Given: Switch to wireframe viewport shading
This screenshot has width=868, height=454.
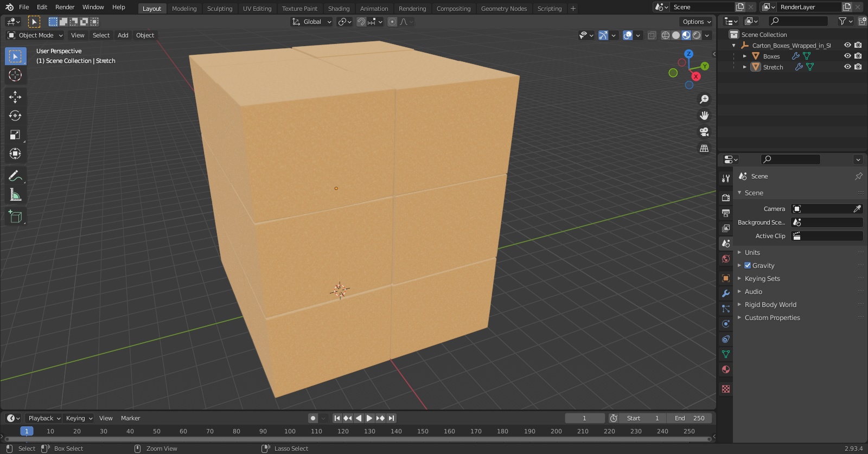Looking at the screenshot, I should pos(666,35).
